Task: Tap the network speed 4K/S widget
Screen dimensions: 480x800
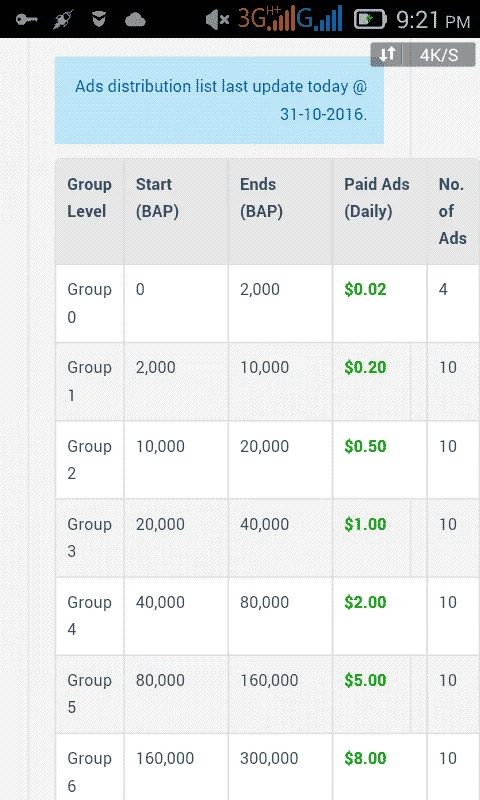Action: click(x=423, y=55)
